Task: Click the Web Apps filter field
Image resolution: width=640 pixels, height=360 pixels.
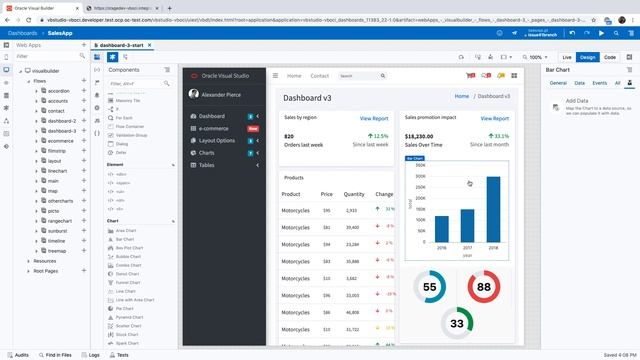Action: [50, 56]
